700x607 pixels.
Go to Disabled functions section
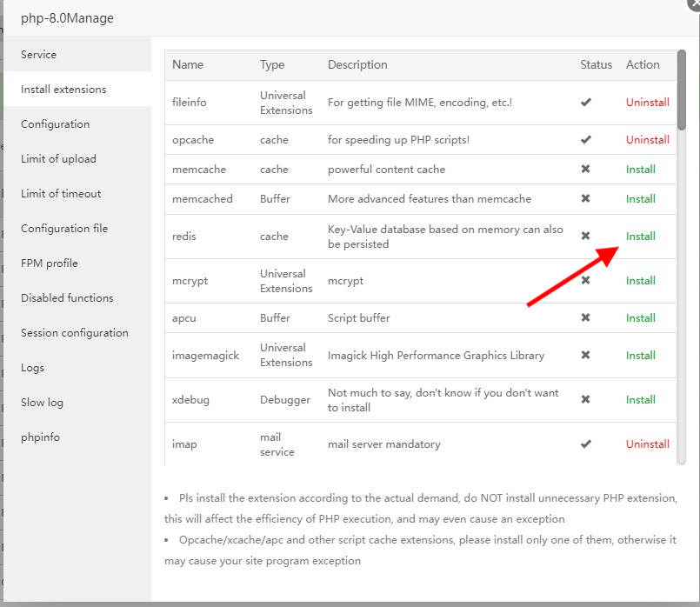pyautogui.click(x=67, y=298)
